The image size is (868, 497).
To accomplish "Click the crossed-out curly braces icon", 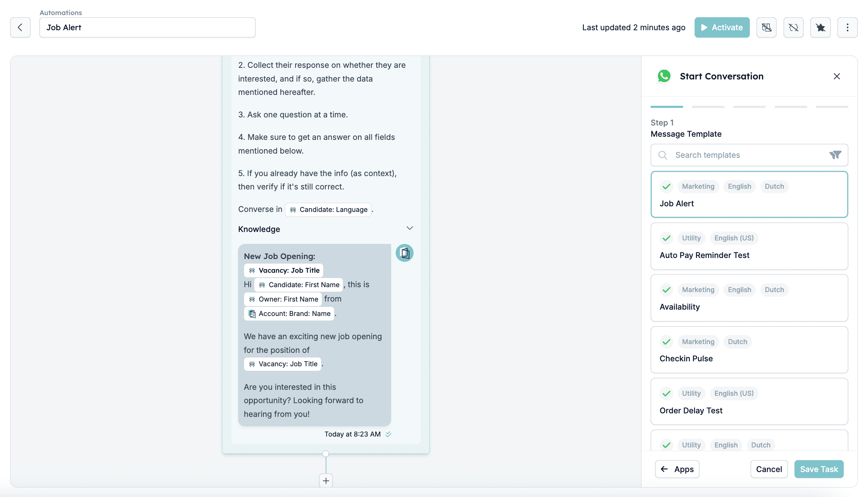I will [793, 27].
